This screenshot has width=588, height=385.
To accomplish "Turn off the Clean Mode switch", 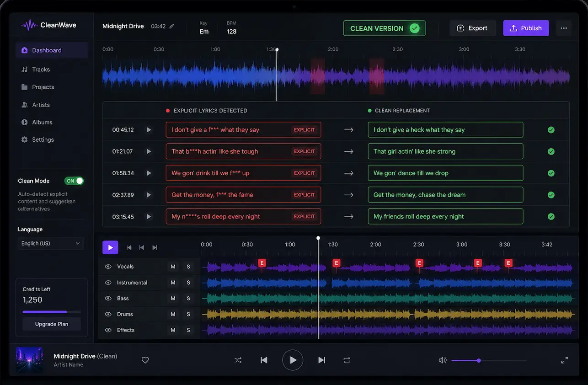I will point(74,181).
